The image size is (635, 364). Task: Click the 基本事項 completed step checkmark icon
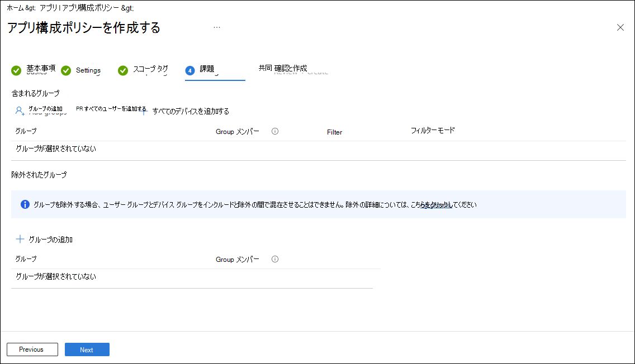[16, 70]
